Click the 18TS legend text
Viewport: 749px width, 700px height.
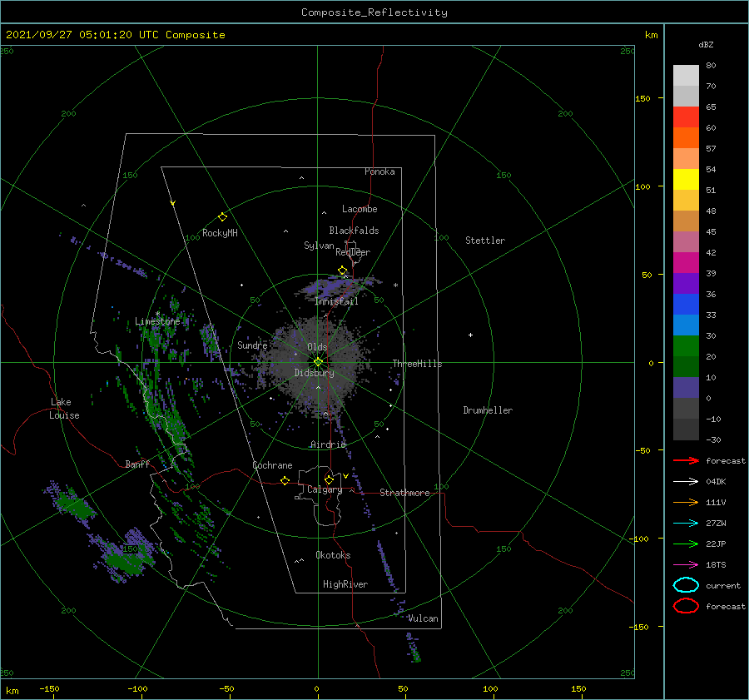(x=716, y=565)
